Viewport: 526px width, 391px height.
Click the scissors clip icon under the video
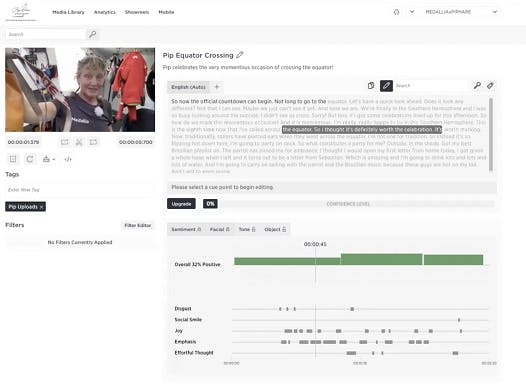(x=79, y=142)
